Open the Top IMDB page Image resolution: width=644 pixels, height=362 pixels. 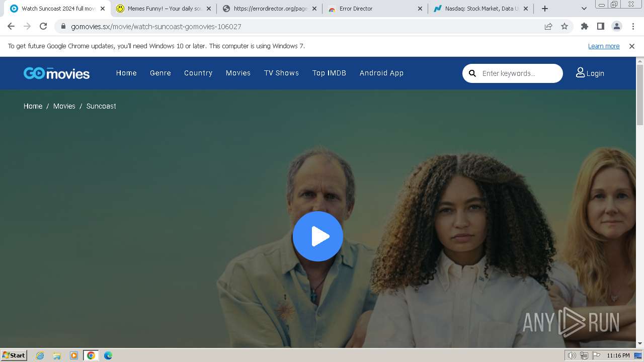tap(329, 73)
